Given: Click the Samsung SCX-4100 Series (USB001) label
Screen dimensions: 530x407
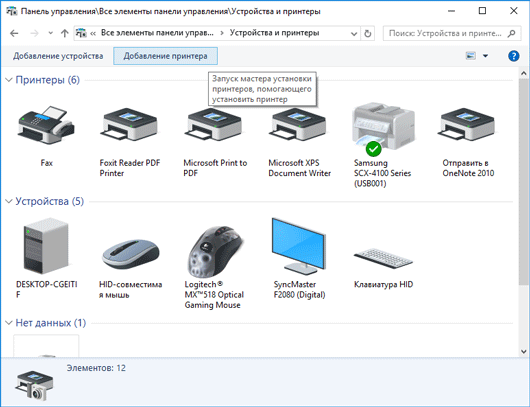Looking at the screenshot, I should coord(382,173).
